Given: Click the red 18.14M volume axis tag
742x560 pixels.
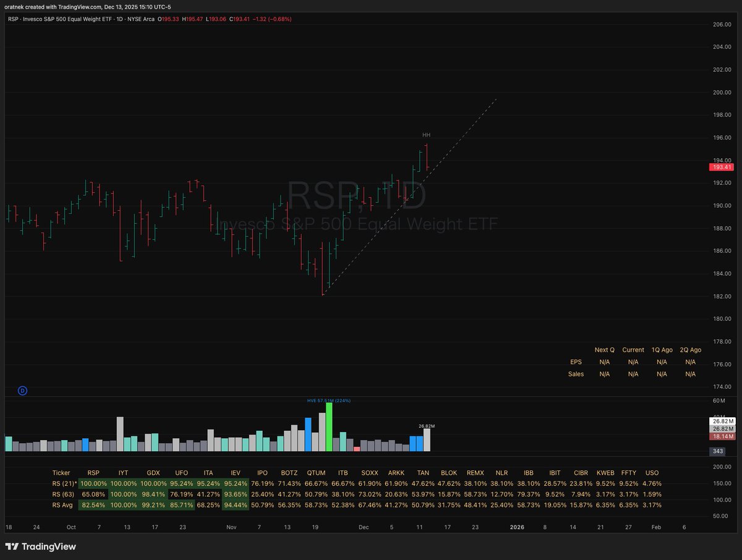Looking at the screenshot, I should point(723,436).
